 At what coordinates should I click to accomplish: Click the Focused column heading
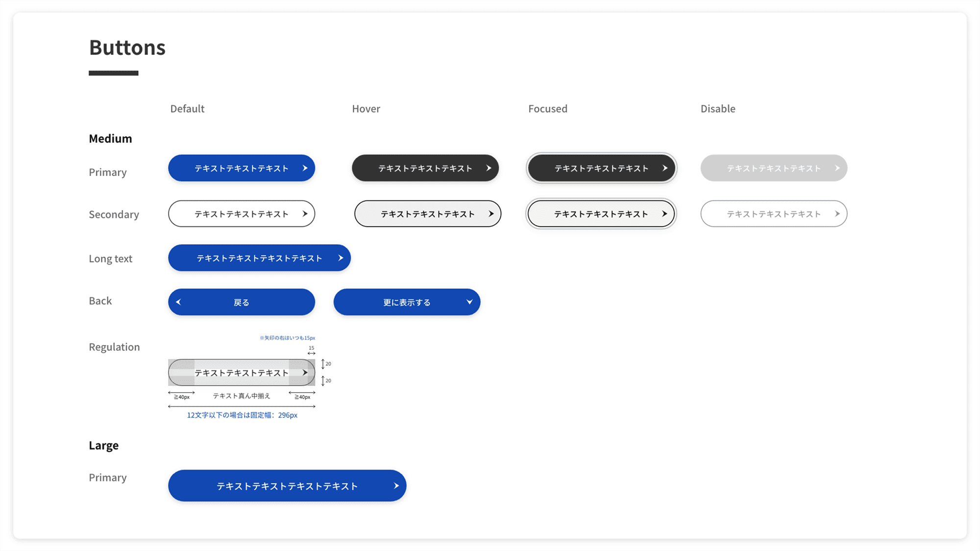(x=547, y=109)
